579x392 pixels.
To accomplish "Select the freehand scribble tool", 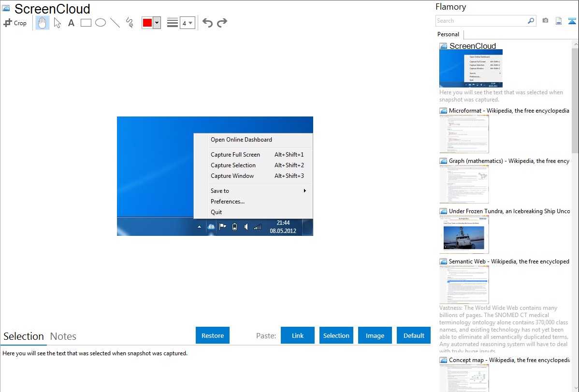I will coord(130,23).
